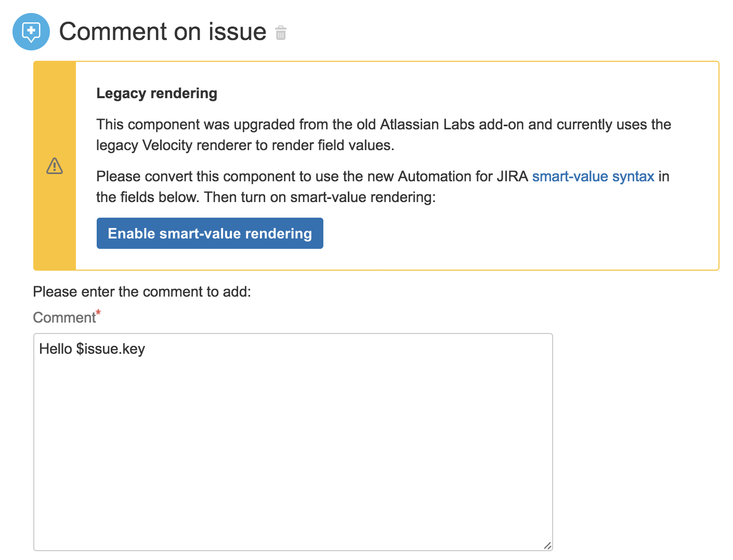The height and width of the screenshot is (560, 733).
Task: Open the smart-value syntax link
Action: [x=593, y=177]
